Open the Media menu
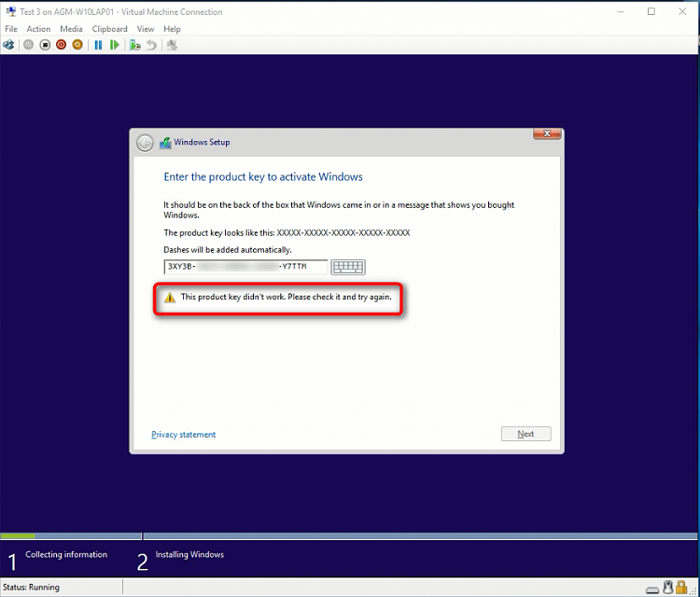The height and width of the screenshot is (597, 700). coord(72,29)
